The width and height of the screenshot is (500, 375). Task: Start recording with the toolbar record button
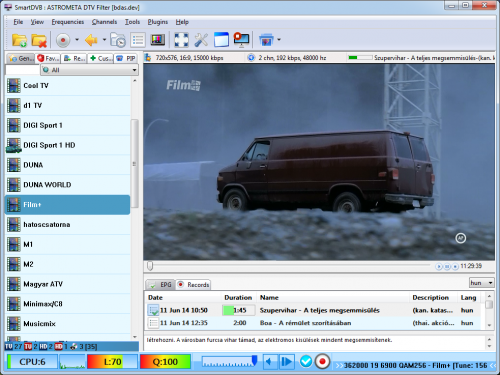pyautogui.click(x=63, y=40)
